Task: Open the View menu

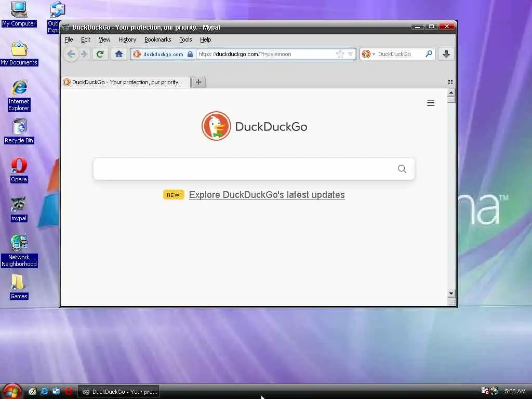Action: click(x=104, y=39)
